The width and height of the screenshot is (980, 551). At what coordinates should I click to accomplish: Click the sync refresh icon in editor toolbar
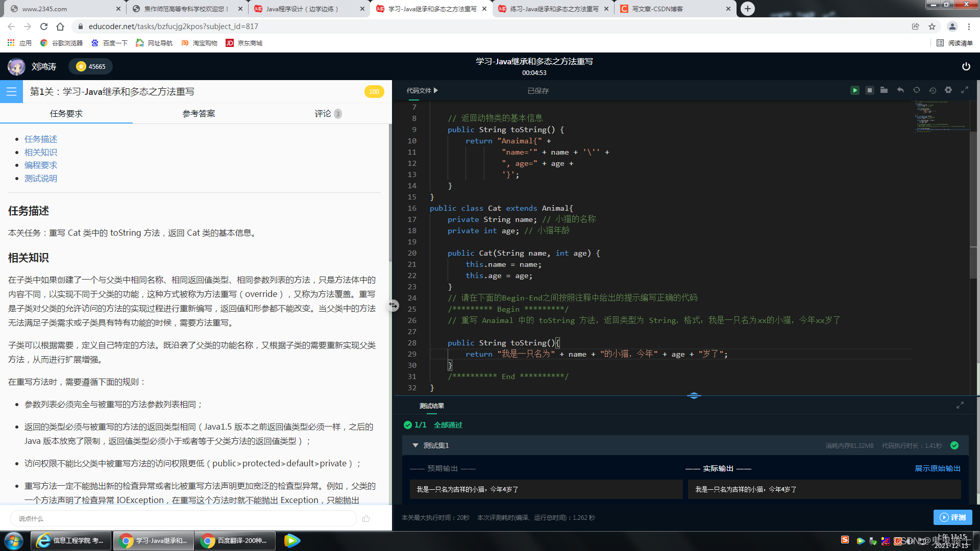[x=917, y=90]
